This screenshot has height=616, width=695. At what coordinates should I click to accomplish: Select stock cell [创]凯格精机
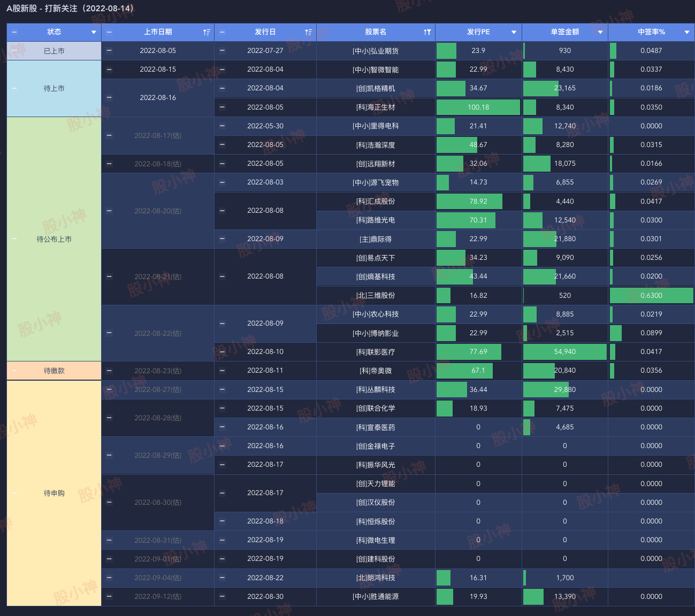[376, 88]
